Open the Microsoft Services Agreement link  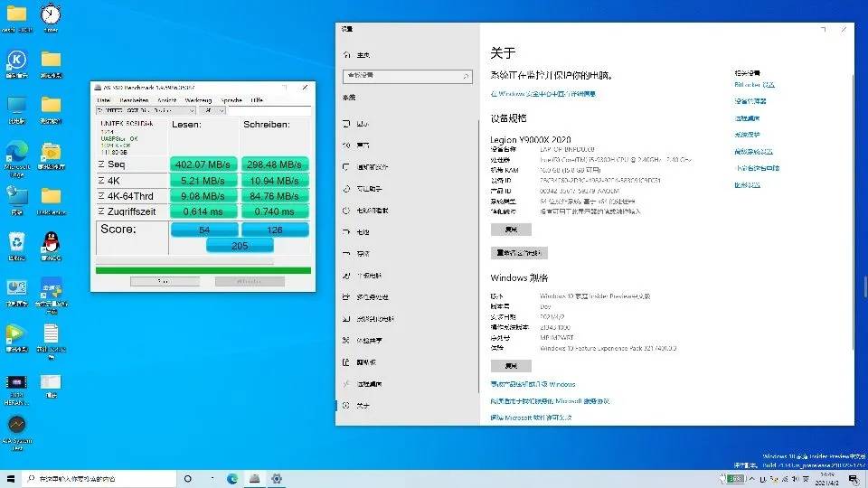pyautogui.click(x=550, y=401)
